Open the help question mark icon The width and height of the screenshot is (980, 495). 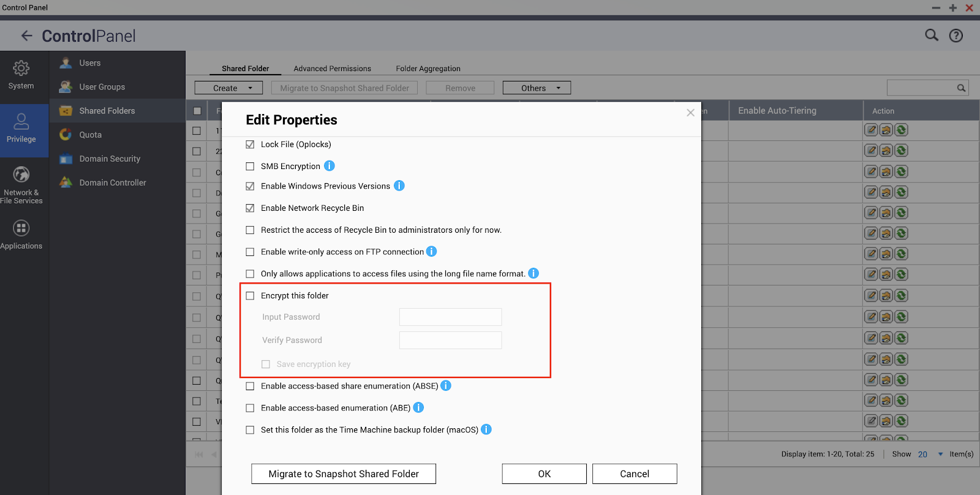coord(956,36)
